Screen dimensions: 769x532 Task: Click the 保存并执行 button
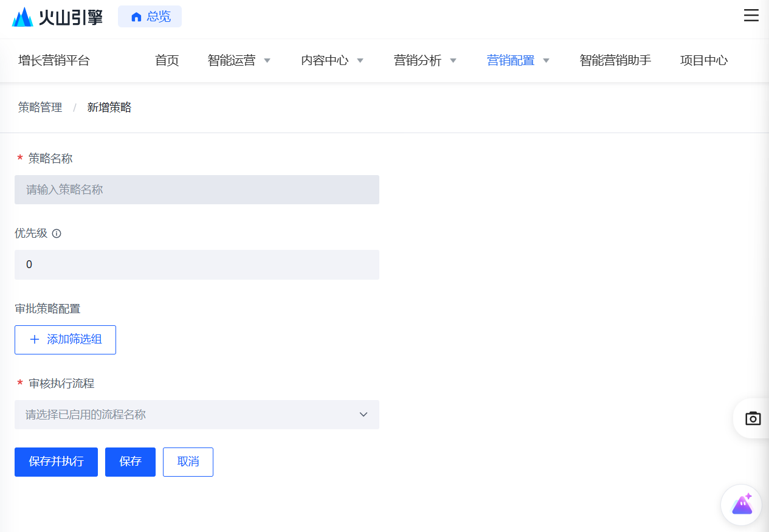[56, 461]
